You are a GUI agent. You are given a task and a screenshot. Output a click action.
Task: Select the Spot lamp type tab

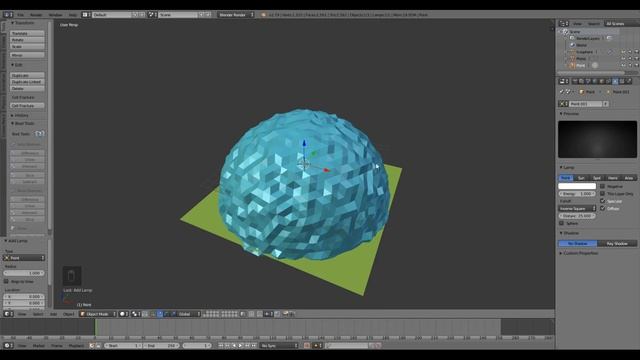click(x=597, y=178)
